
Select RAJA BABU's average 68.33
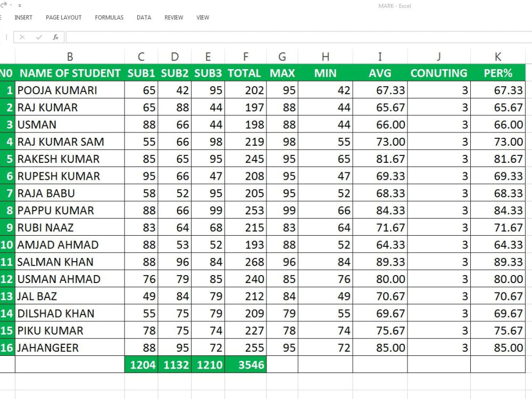[x=380, y=193]
